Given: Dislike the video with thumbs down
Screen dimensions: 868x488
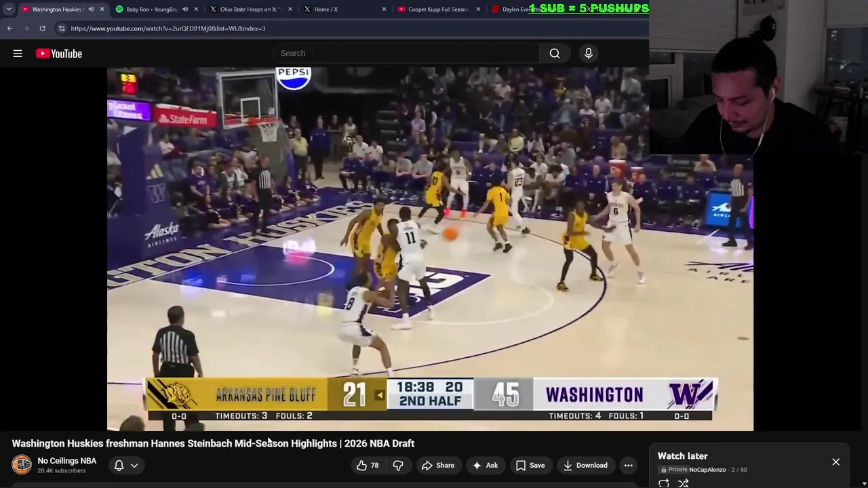Looking at the screenshot, I should pos(398,465).
